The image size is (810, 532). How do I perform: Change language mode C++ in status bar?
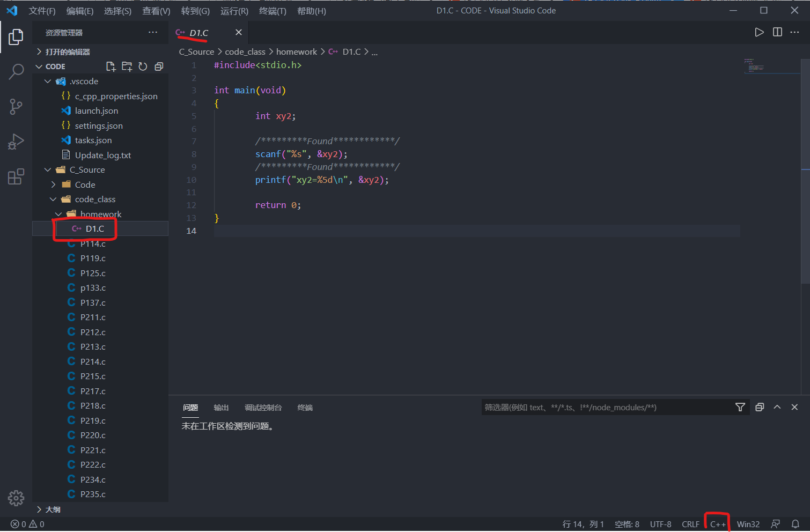point(718,524)
